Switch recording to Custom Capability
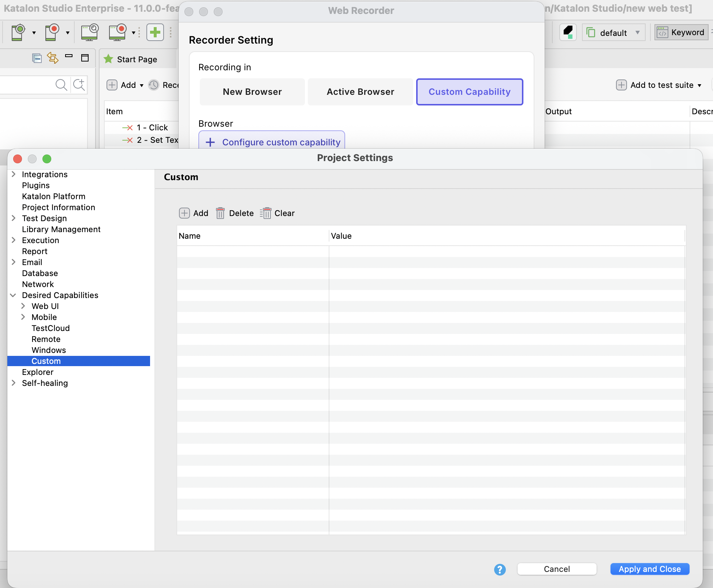 tap(470, 92)
